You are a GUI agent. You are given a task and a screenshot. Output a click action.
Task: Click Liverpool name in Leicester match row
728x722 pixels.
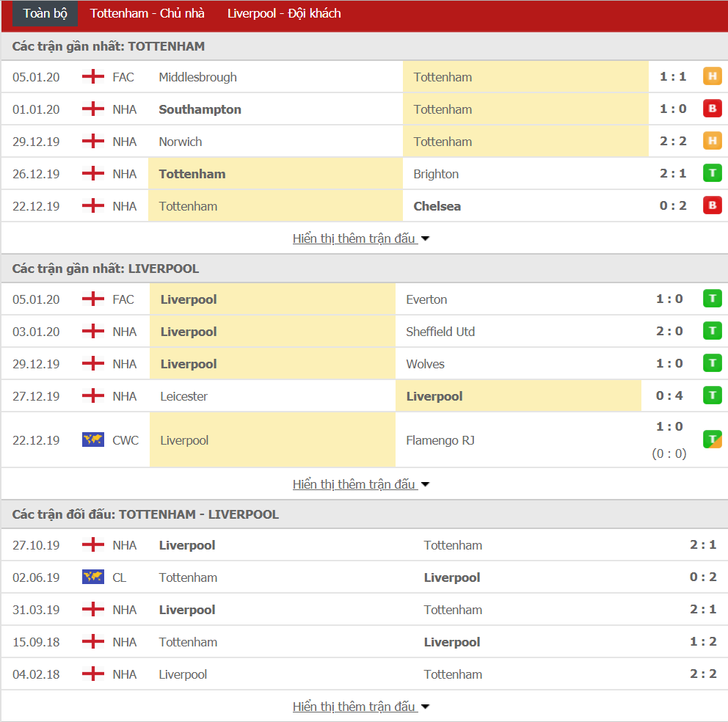tap(434, 395)
